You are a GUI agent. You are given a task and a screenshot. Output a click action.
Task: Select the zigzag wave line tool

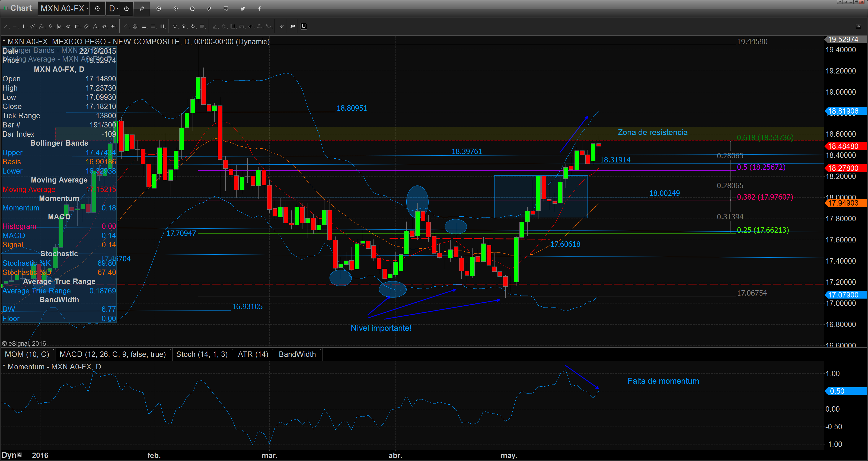[32, 26]
